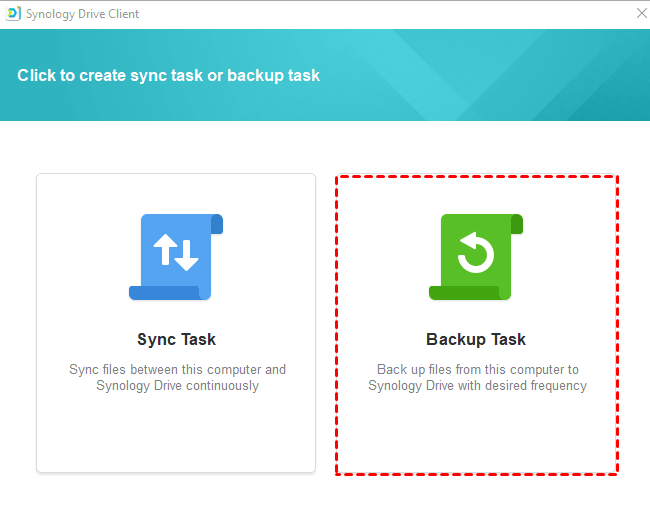The height and width of the screenshot is (520, 650).
Task: Close the Synology Drive Client window
Action: pyautogui.click(x=642, y=13)
